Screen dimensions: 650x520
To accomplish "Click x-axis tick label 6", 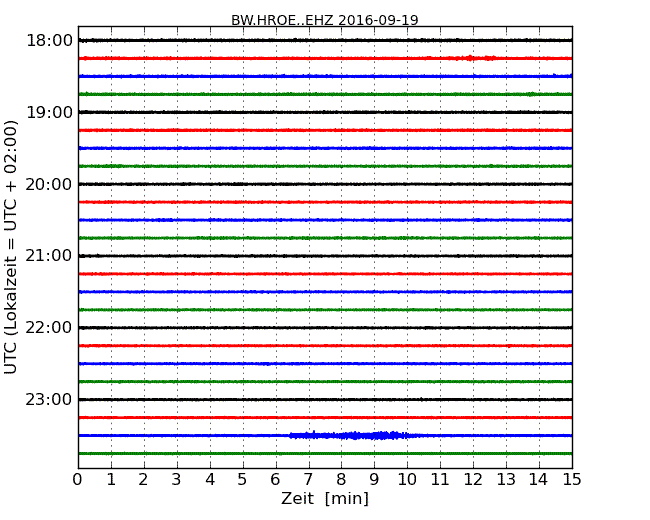I will point(275,480).
